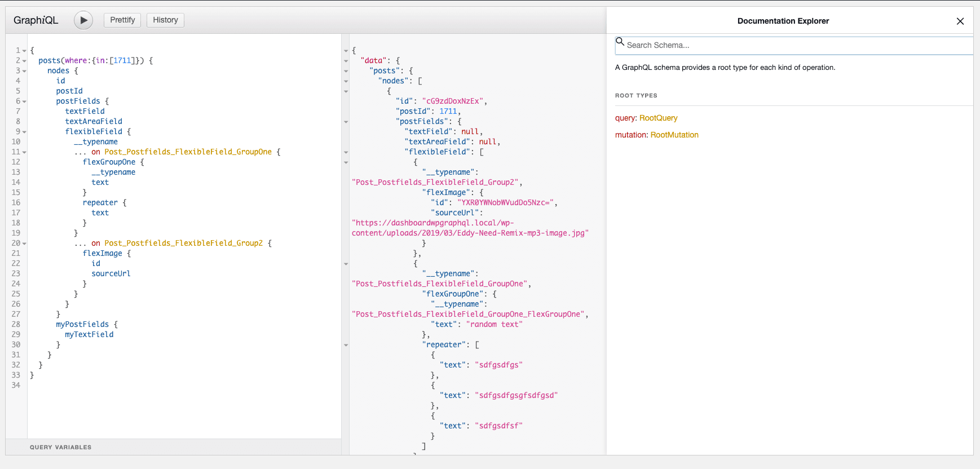
Task: Fold the Group2 fragment at line 20
Action: [x=24, y=244]
